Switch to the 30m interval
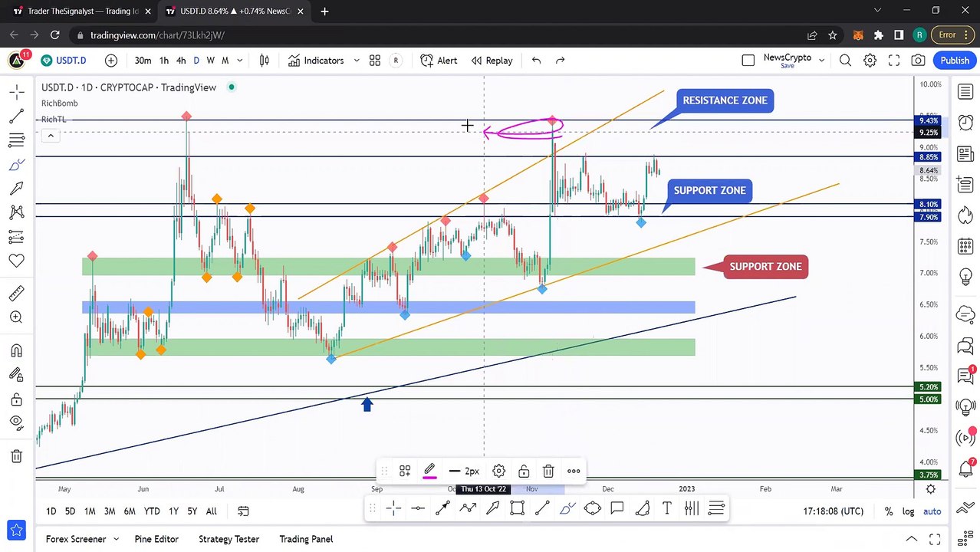The height and width of the screenshot is (552, 980). (x=143, y=61)
